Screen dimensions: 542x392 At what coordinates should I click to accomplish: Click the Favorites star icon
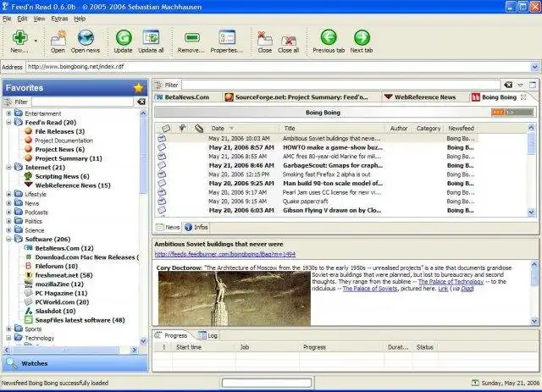tap(138, 88)
